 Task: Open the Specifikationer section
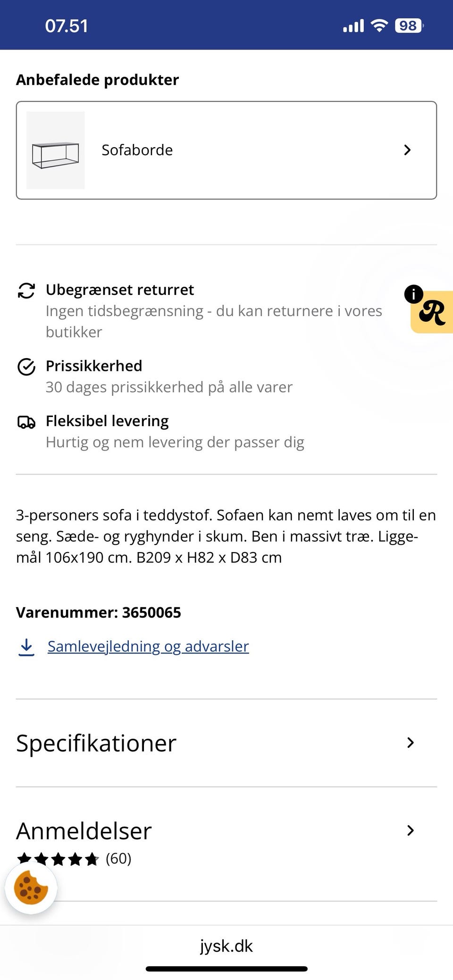pyautogui.click(x=226, y=743)
